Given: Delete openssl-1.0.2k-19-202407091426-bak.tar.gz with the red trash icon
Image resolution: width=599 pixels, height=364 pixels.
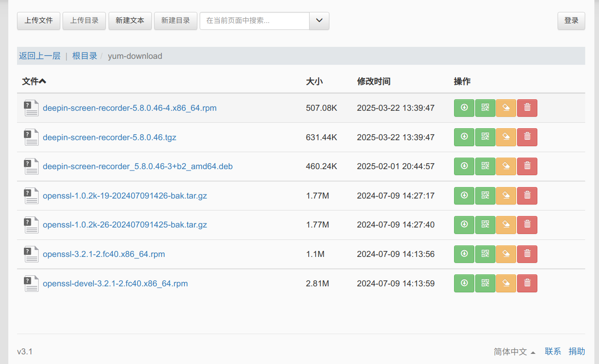Looking at the screenshot, I should tap(527, 196).
